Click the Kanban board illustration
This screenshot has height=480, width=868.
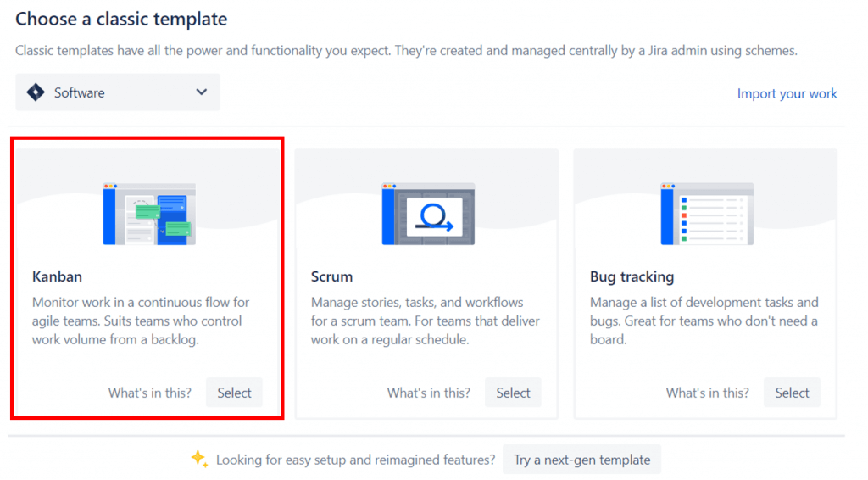pyautogui.click(x=149, y=214)
